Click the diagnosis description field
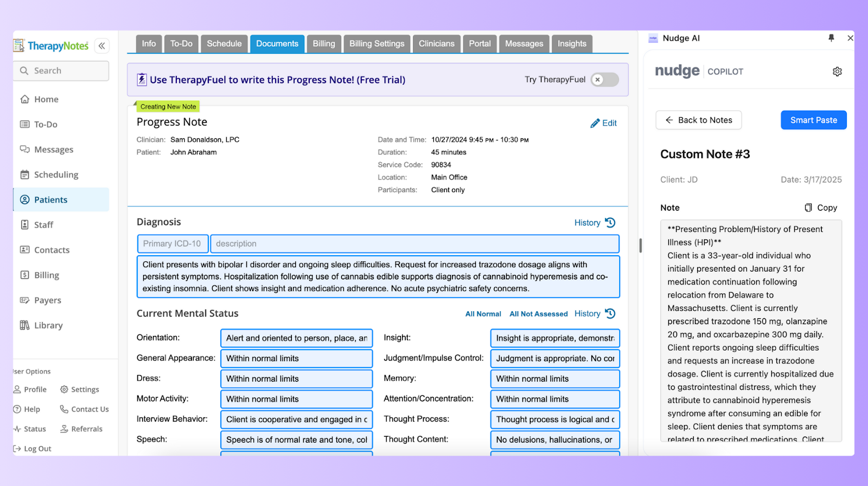Viewport: 868px width, 486px height. pyautogui.click(x=414, y=244)
